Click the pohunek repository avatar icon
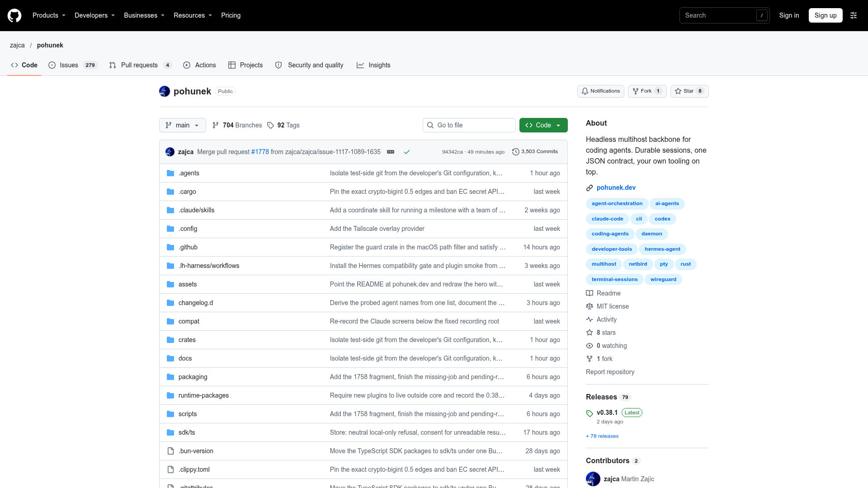 165,91
